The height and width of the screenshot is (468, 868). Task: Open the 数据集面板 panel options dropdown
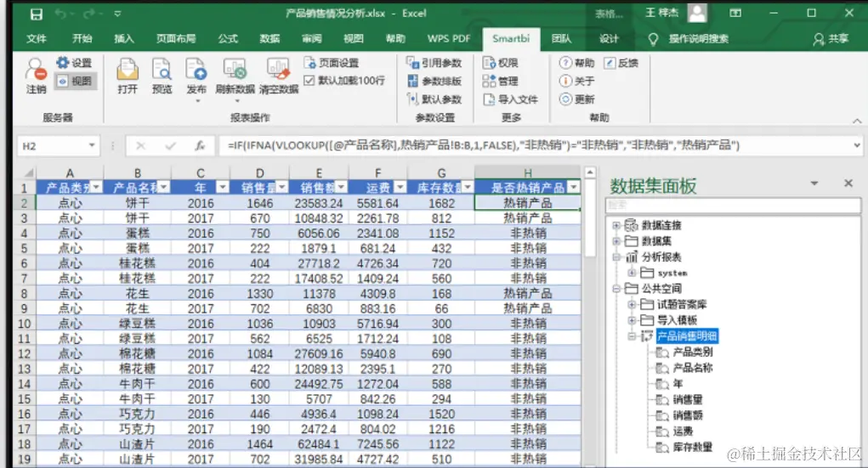coord(814,183)
